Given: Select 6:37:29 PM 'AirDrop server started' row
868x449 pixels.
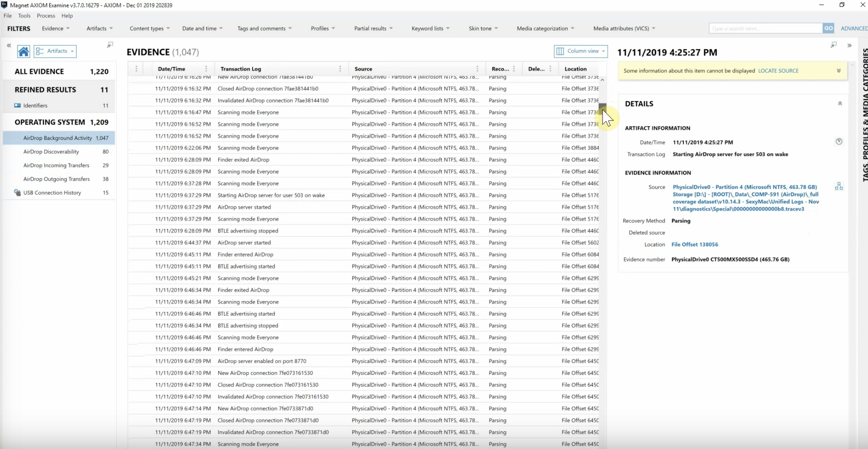Looking at the screenshot, I should 364,207.
